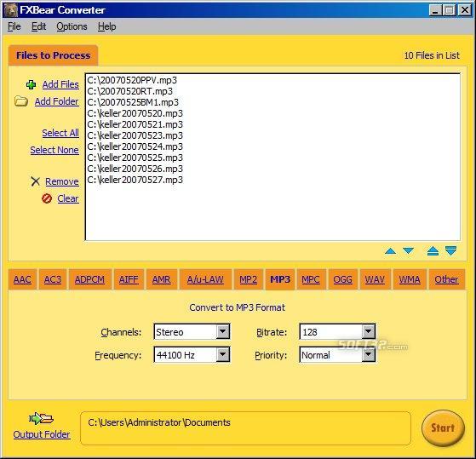The image size is (476, 459).
Task: Switch to the MP2 format tab
Action: (249, 279)
